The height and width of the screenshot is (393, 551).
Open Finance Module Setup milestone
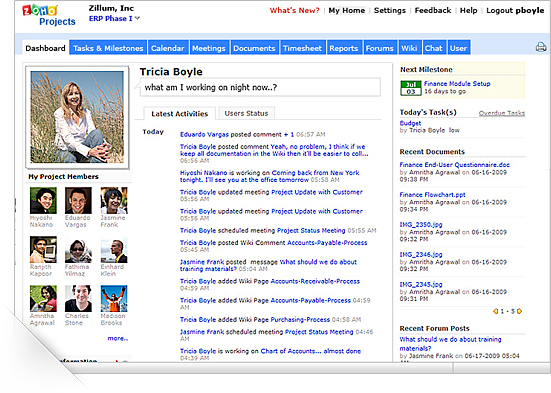click(457, 84)
